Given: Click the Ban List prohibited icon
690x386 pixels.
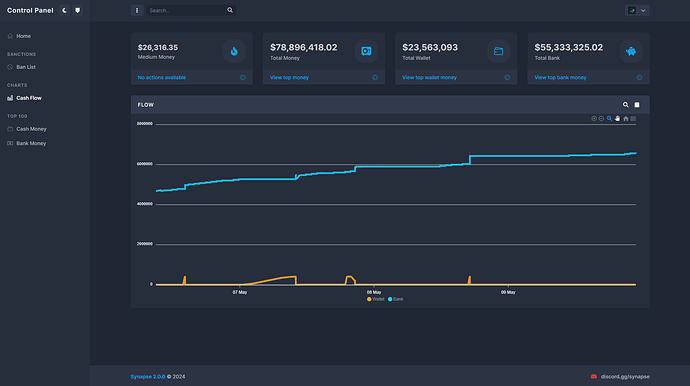Looking at the screenshot, I should click(x=10, y=67).
